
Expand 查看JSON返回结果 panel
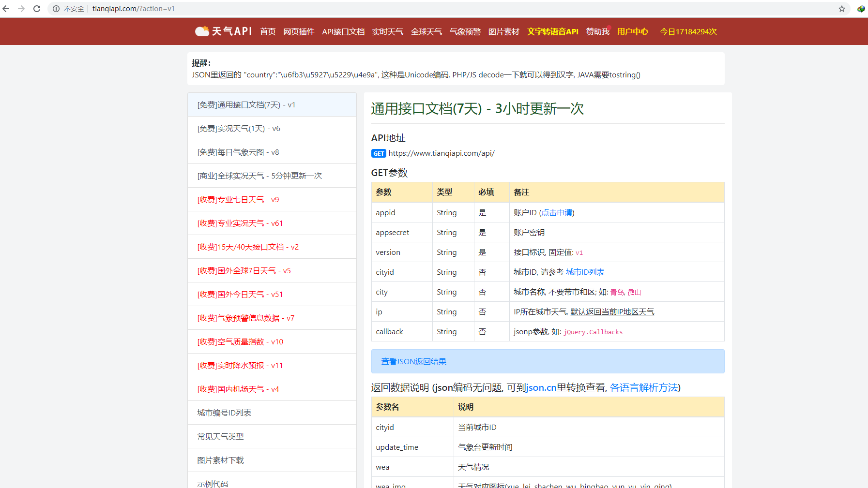point(548,361)
